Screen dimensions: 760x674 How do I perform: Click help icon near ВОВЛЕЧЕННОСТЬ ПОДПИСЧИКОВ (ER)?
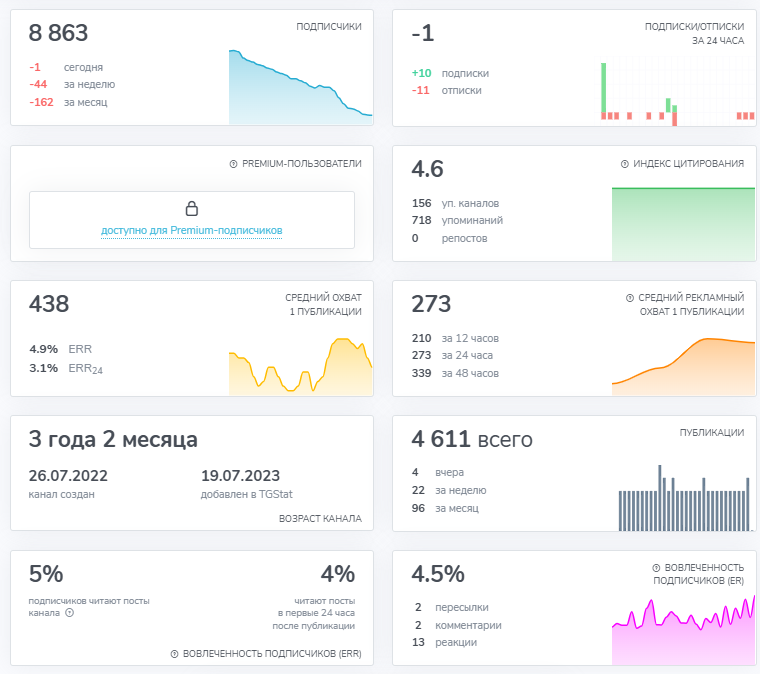pyautogui.click(x=656, y=568)
